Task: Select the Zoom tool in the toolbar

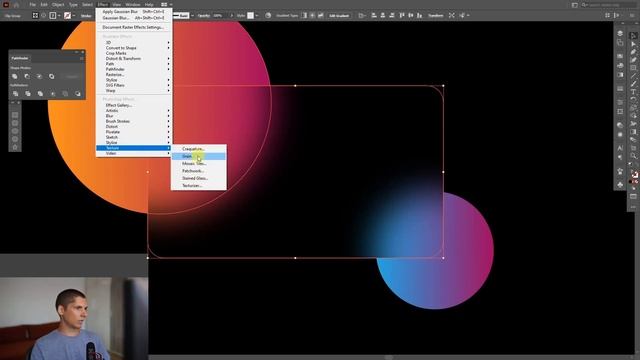Action: tap(633, 156)
